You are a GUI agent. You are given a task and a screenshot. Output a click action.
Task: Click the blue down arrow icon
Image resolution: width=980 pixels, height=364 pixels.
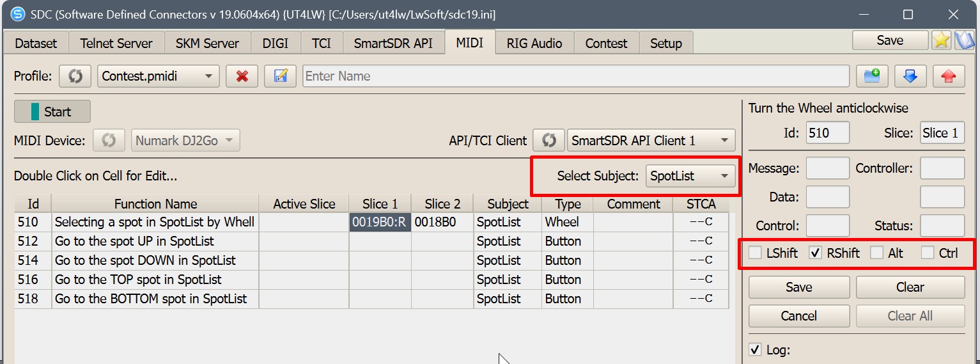click(x=910, y=76)
